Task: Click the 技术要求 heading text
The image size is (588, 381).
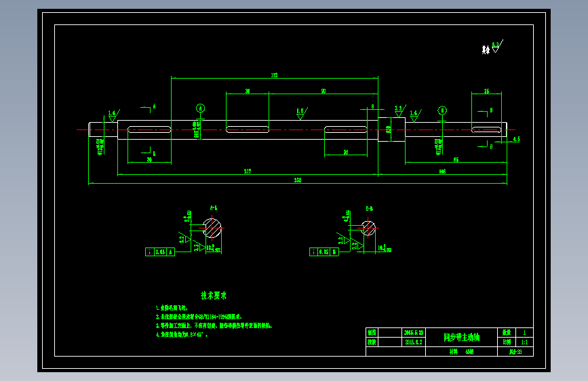Action: coord(214,296)
